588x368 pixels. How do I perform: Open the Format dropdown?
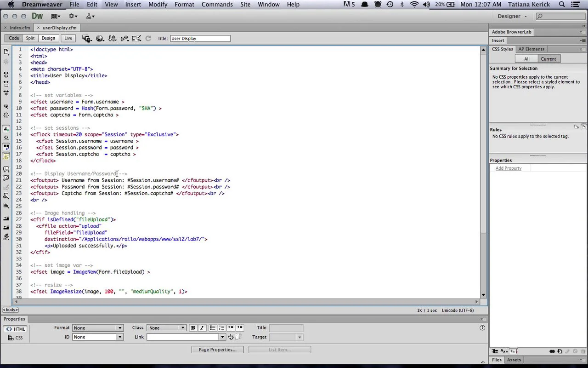(98, 328)
